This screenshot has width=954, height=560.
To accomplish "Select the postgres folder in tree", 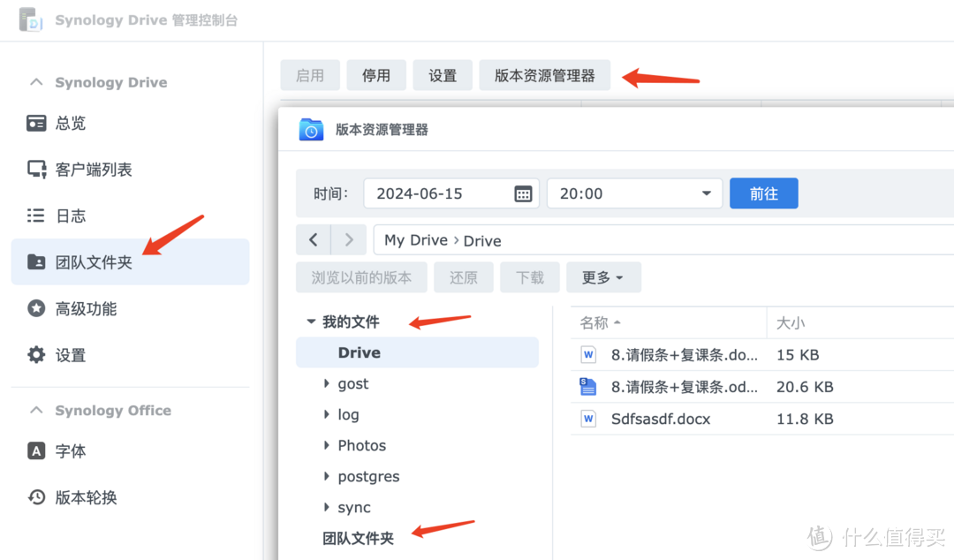I will click(x=368, y=477).
